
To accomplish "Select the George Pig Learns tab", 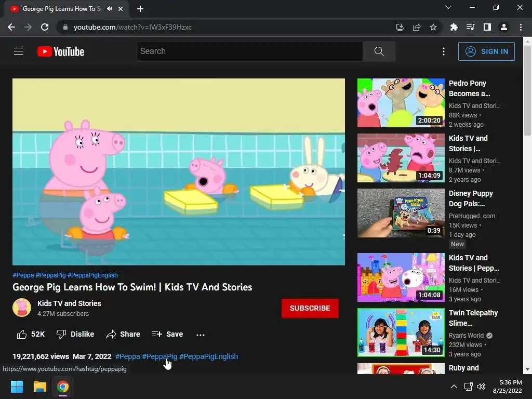I will click(x=66, y=9).
